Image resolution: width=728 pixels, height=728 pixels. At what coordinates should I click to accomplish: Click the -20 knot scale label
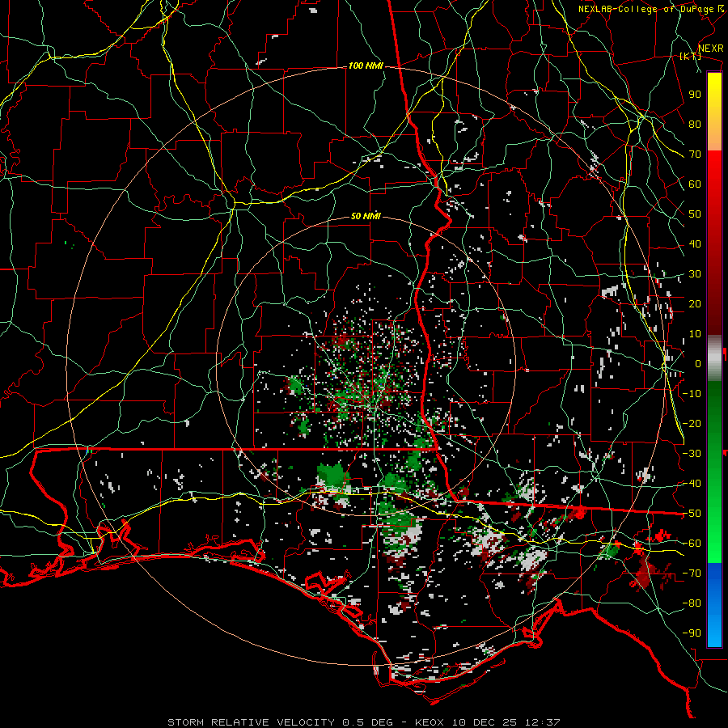click(692, 424)
